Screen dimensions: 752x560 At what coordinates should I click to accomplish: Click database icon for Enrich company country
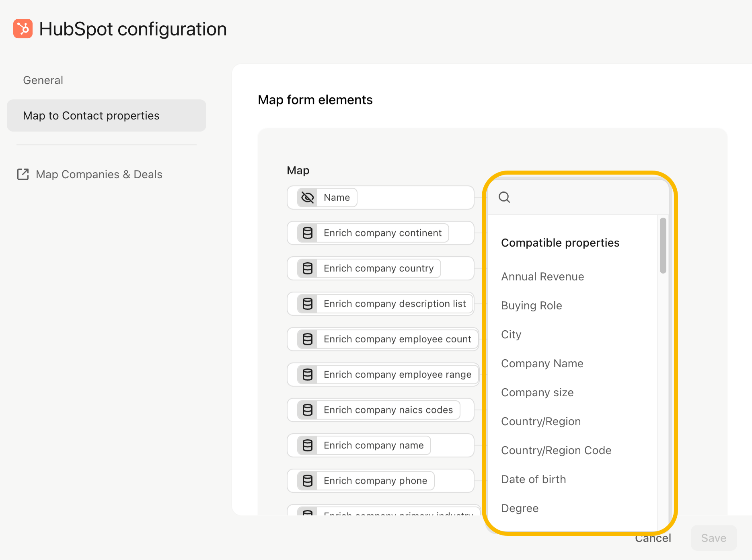click(x=308, y=268)
